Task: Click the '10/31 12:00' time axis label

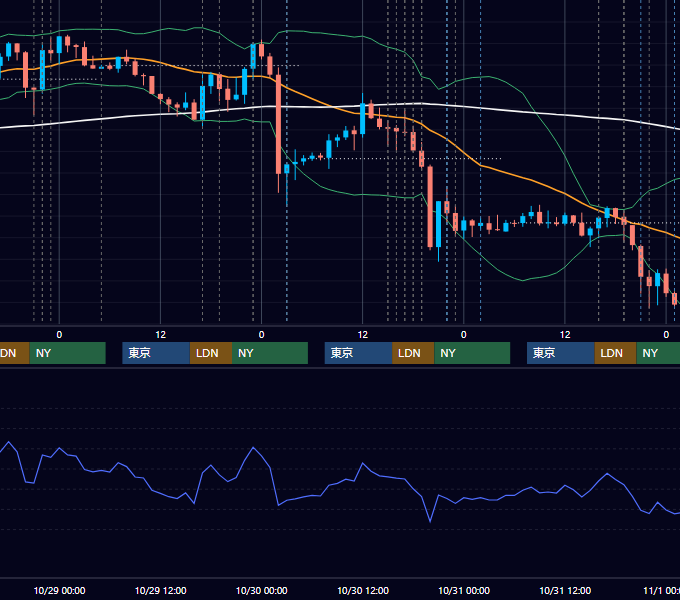Action: pyautogui.click(x=565, y=590)
